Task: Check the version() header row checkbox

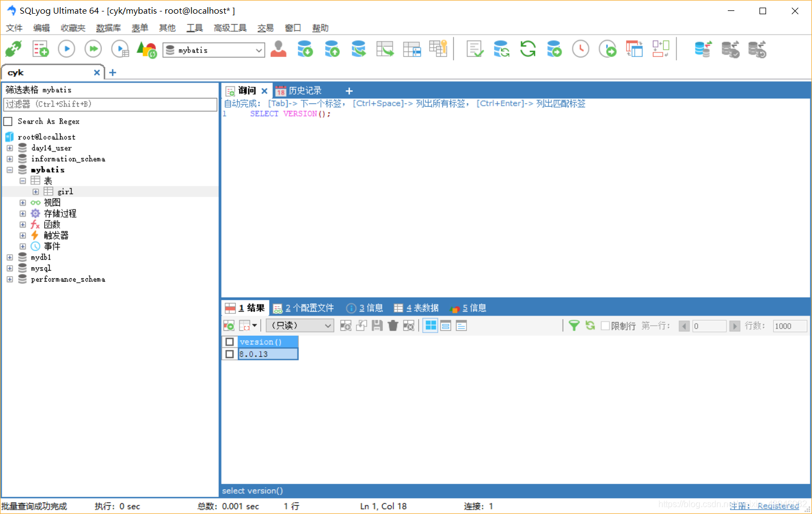Action: point(230,342)
